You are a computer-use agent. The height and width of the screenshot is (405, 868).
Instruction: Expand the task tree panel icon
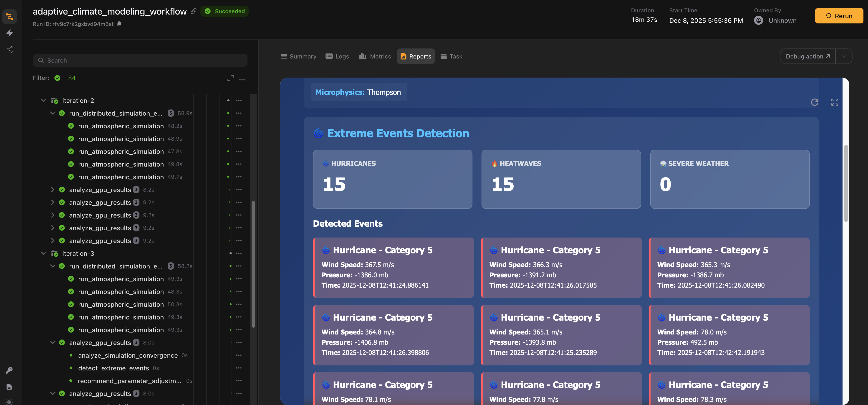(230, 78)
